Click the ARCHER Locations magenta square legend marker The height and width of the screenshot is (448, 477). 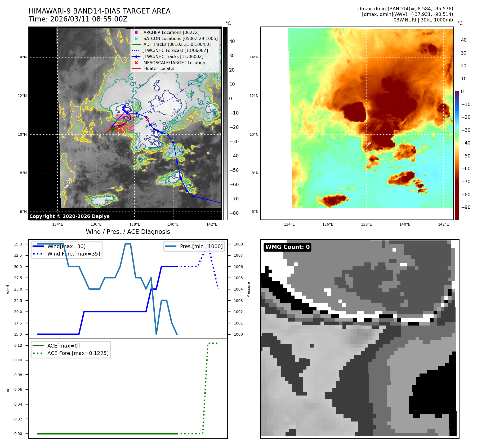(x=136, y=32)
